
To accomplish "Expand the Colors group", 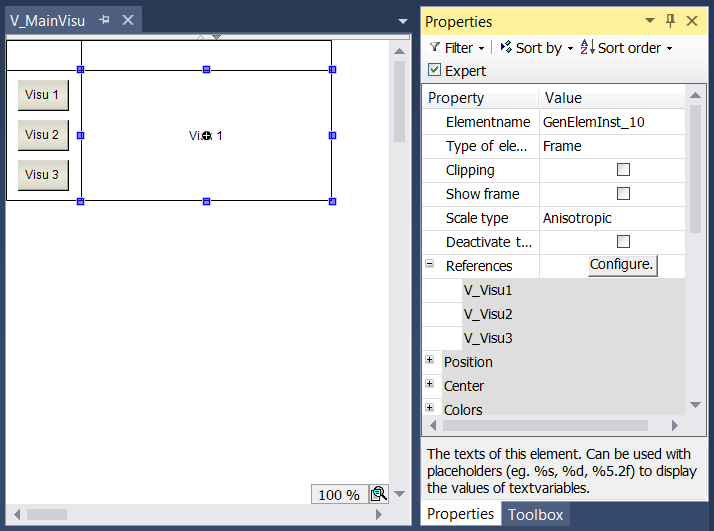I will coord(429,407).
